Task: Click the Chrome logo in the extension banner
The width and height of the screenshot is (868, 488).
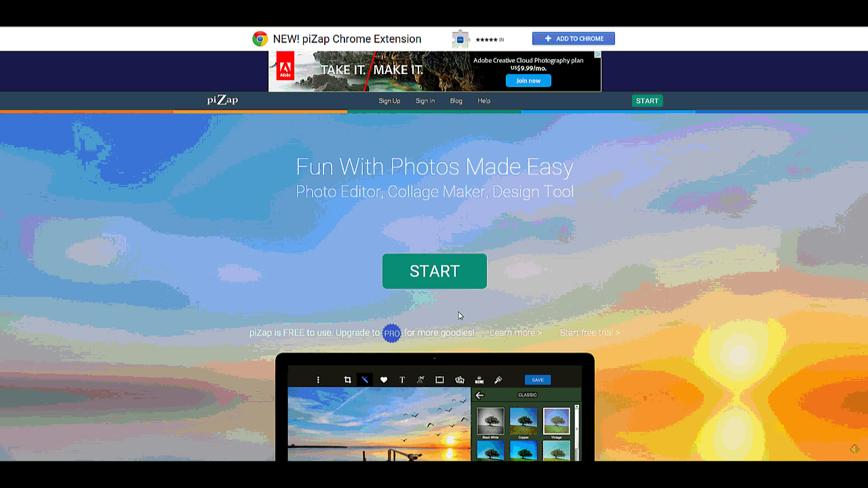Action: [x=260, y=39]
